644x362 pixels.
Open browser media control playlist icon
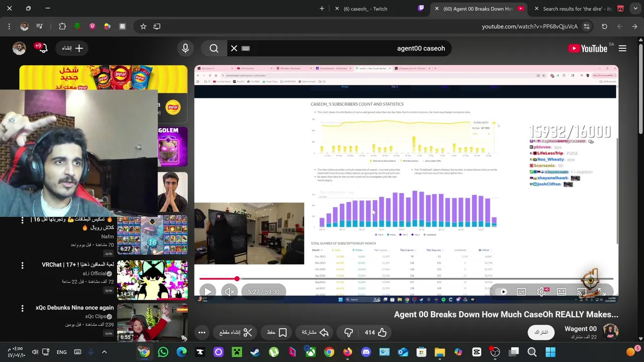(x=39, y=26)
